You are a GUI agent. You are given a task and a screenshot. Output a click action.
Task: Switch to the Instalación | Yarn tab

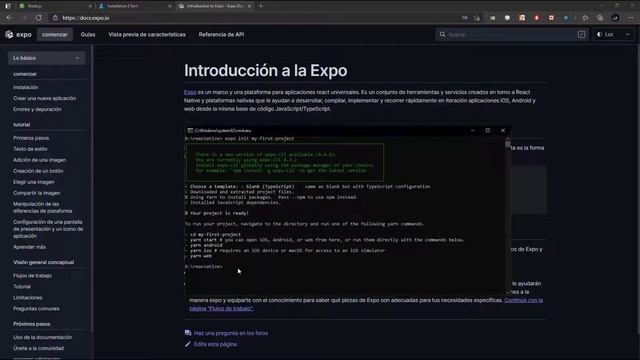click(x=135, y=6)
